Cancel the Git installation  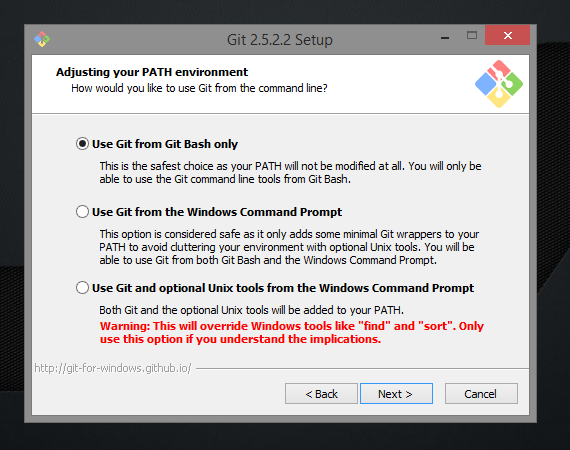pos(481,394)
